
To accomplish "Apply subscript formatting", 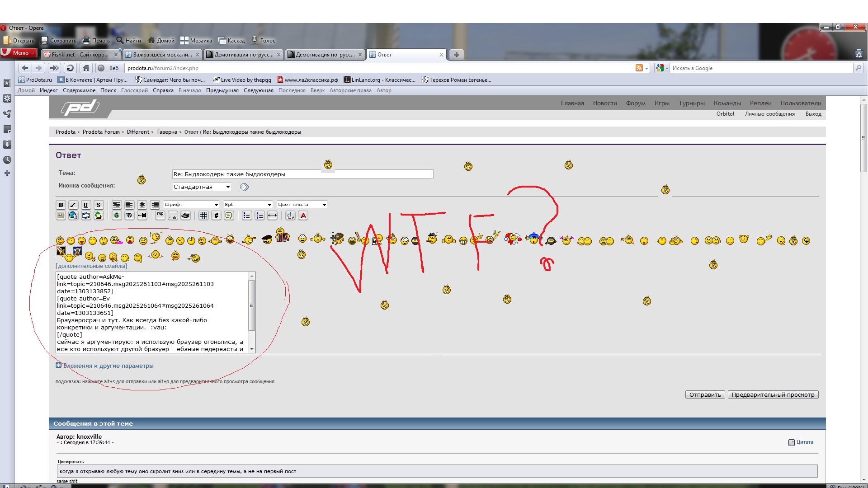I will tap(173, 216).
